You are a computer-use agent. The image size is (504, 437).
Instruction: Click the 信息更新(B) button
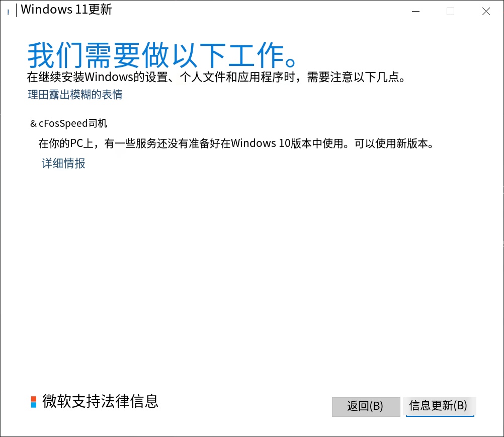[440, 406]
